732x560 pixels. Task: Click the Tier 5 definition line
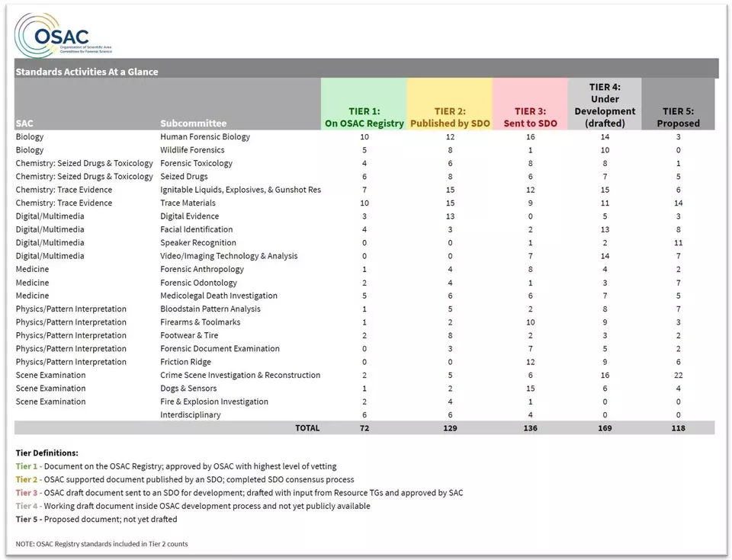coord(96,520)
